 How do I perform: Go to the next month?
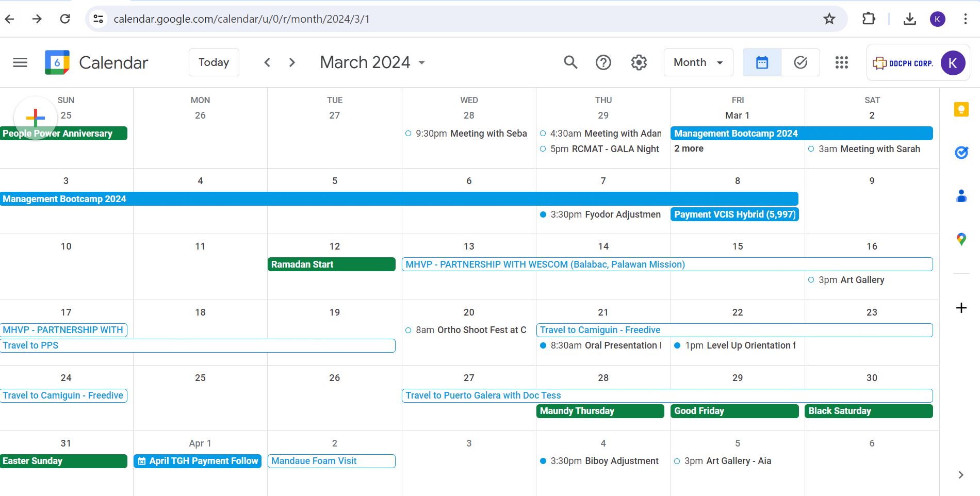pos(292,62)
